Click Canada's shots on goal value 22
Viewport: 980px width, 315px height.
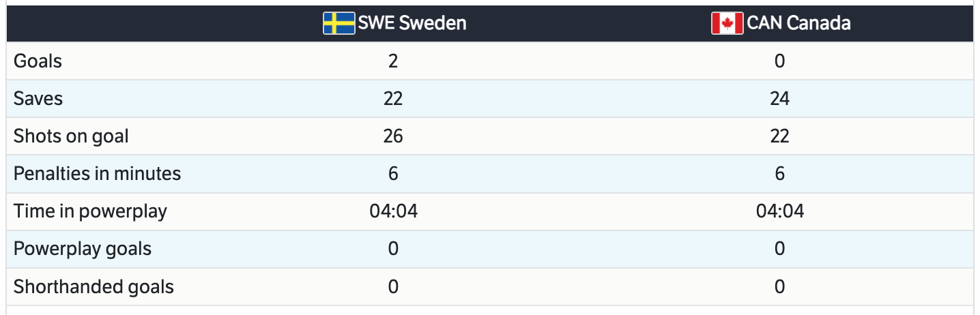[780, 136]
